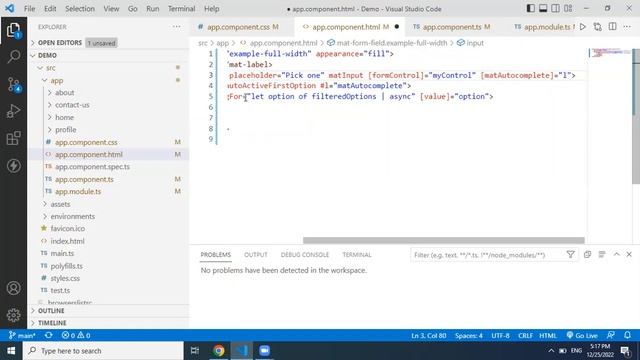The image size is (640, 360).
Task: Switch to app.component.css tab
Action: click(238, 27)
